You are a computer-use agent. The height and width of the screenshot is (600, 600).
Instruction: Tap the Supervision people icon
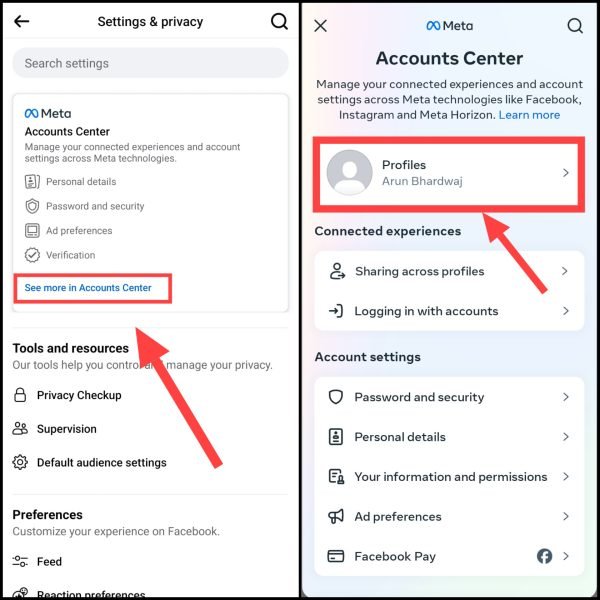click(20, 429)
